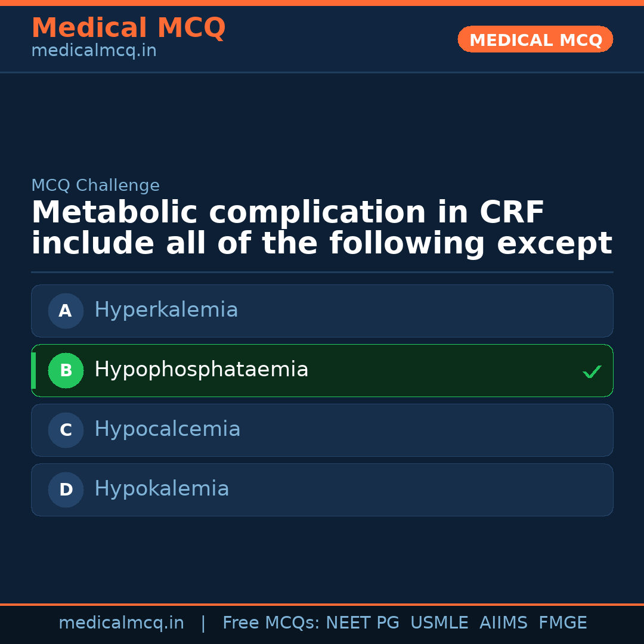644x644 pixels.
Task: Select the Hypophosphataemia answer option
Action: 322,370
